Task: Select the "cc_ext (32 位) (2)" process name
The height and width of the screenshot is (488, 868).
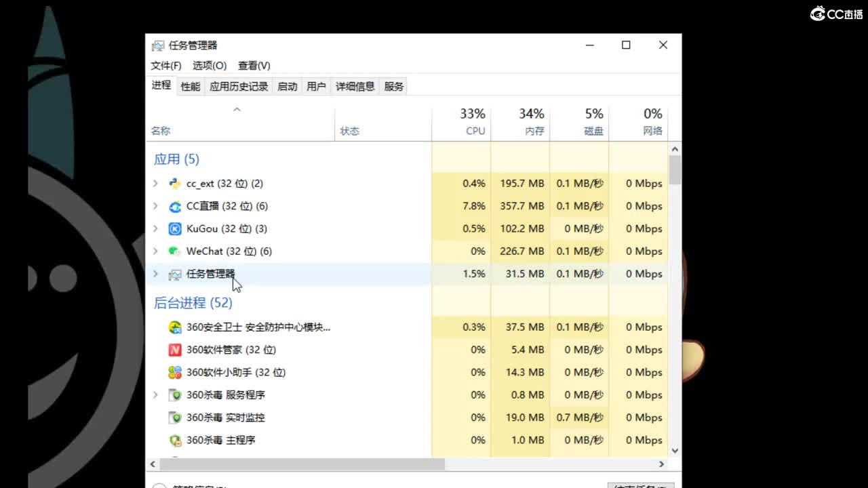Action: (x=224, y=184)
